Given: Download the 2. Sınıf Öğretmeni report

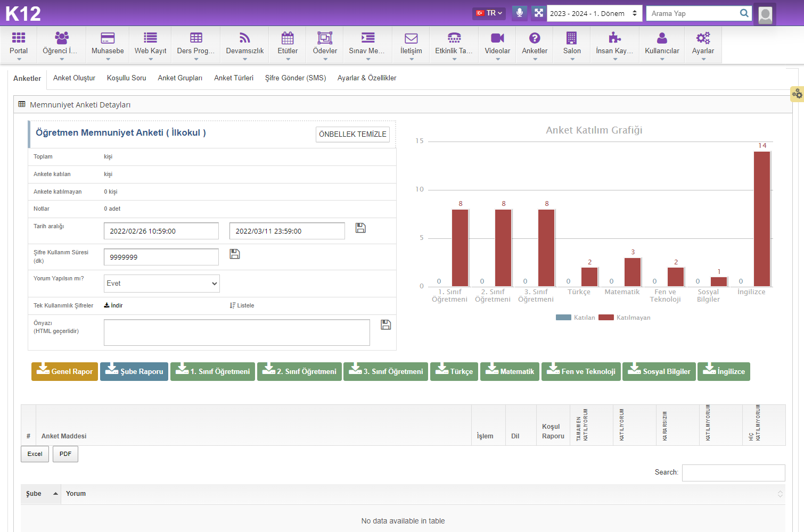Looking at the screenshot, I should coord(299,371).
